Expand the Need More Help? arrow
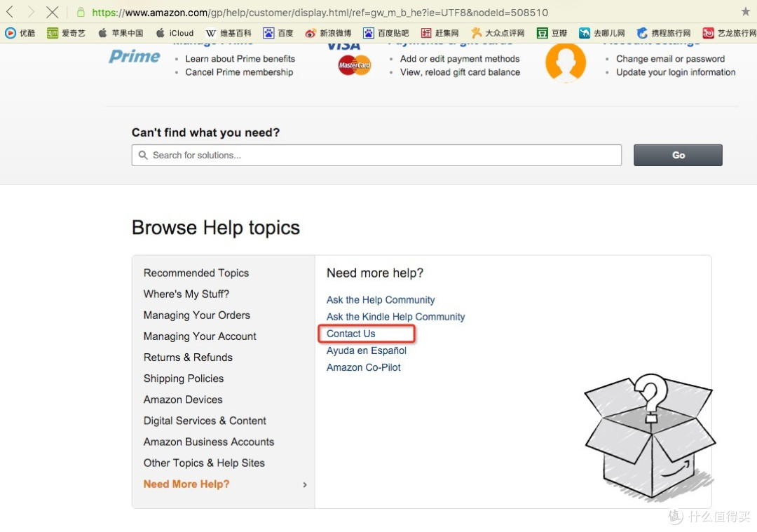Image resolution: width=757 pixels, height=532 pixels. click(x=305, y=484)
